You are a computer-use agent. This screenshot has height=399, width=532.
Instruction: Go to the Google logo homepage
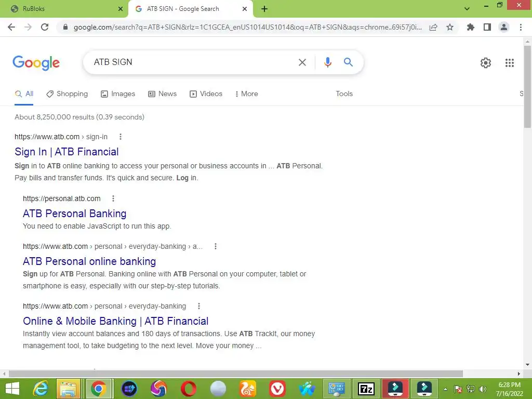(x=36, y=63)
